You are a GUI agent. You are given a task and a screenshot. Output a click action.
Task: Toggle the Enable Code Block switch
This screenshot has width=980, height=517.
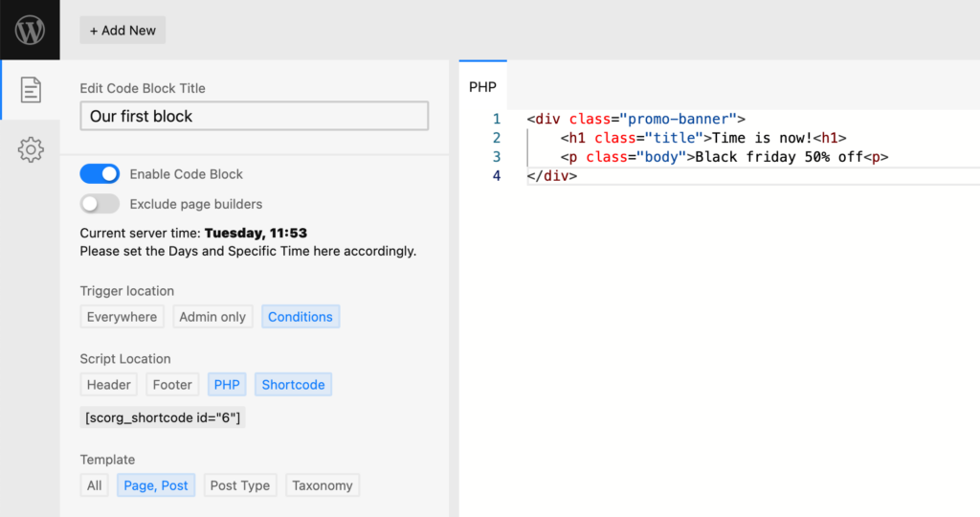100,174
